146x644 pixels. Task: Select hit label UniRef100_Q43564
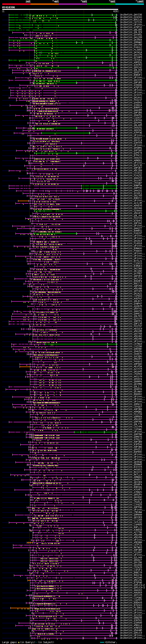click(131, 40)
